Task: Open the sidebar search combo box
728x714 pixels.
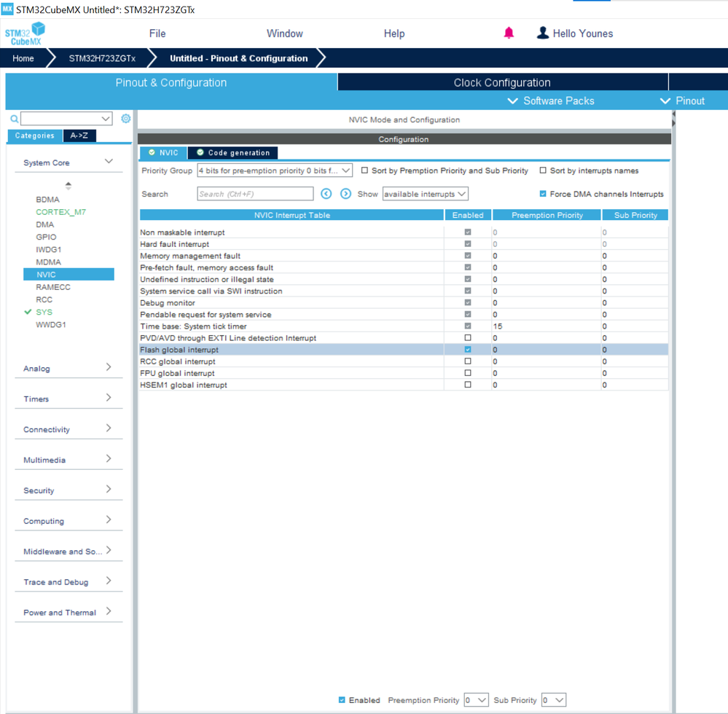Action: pos(66,119)
